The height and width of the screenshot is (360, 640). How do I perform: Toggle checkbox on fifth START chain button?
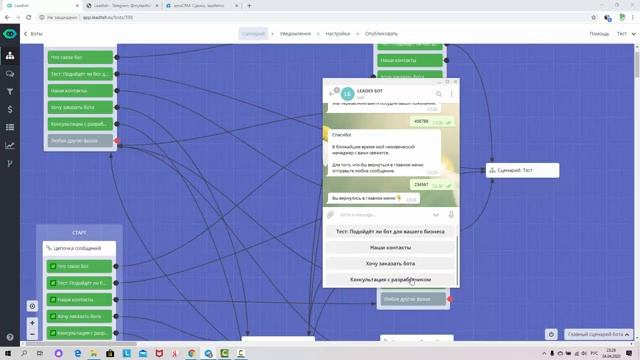(53, 333)
